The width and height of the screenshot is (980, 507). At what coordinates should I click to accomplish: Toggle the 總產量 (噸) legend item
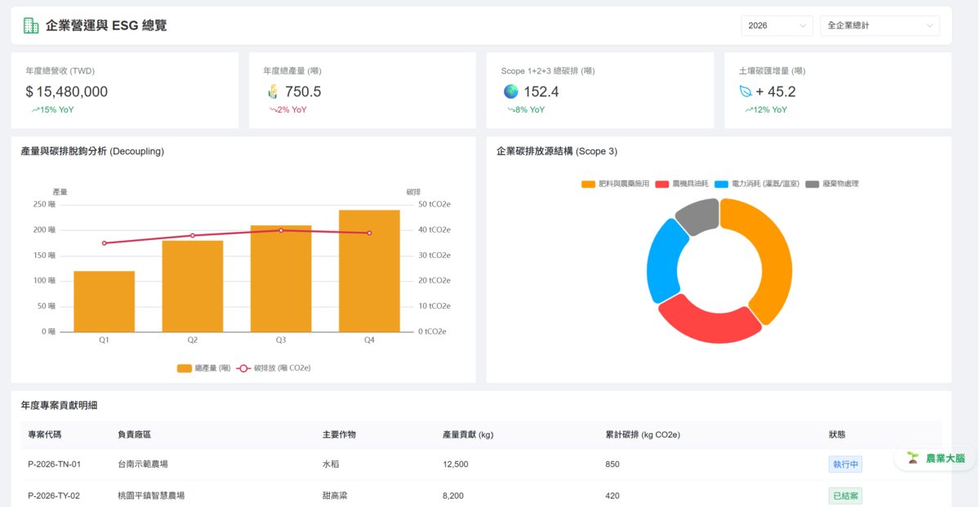pyautogui.click(x=203, y=368)
